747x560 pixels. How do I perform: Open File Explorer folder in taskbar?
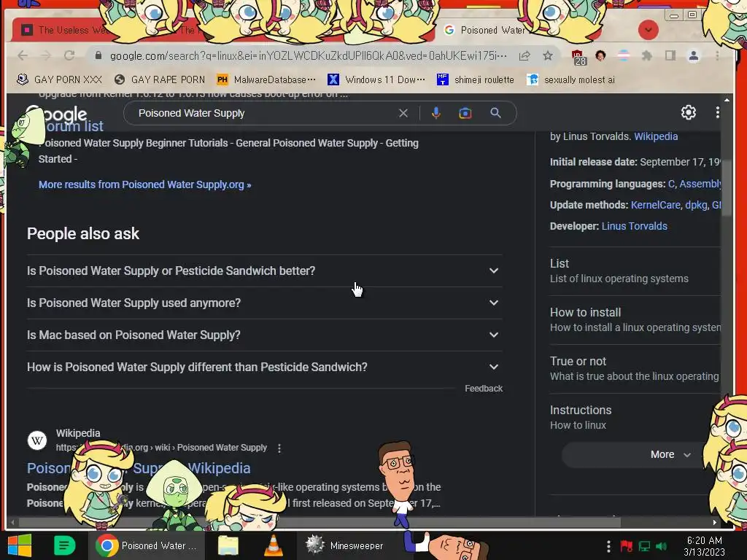228,545
